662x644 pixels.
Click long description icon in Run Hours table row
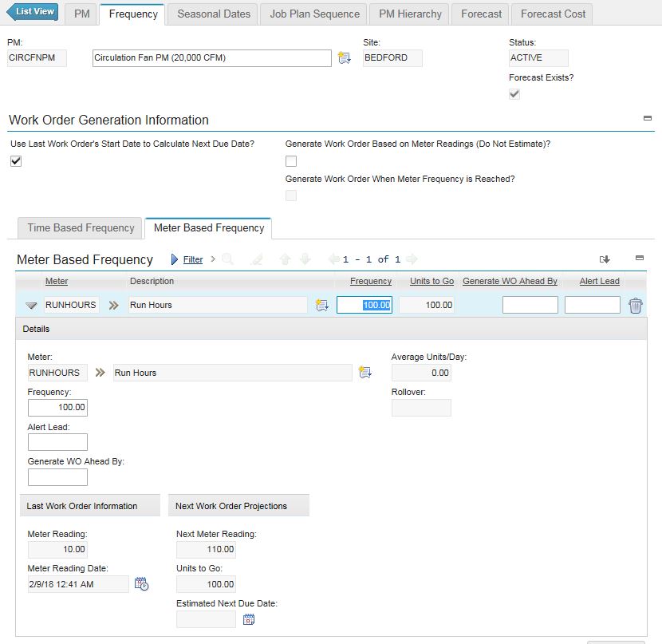tap(321, 305)
